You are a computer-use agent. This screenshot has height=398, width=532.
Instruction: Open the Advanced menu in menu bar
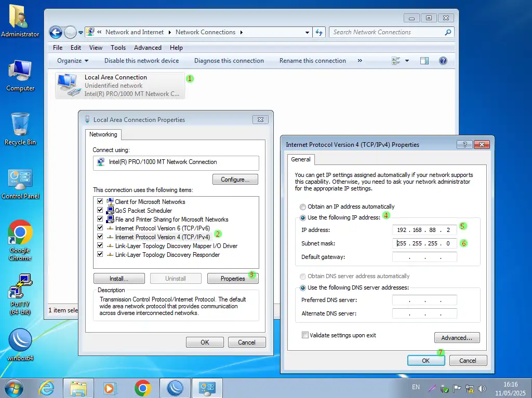[148, 48]
